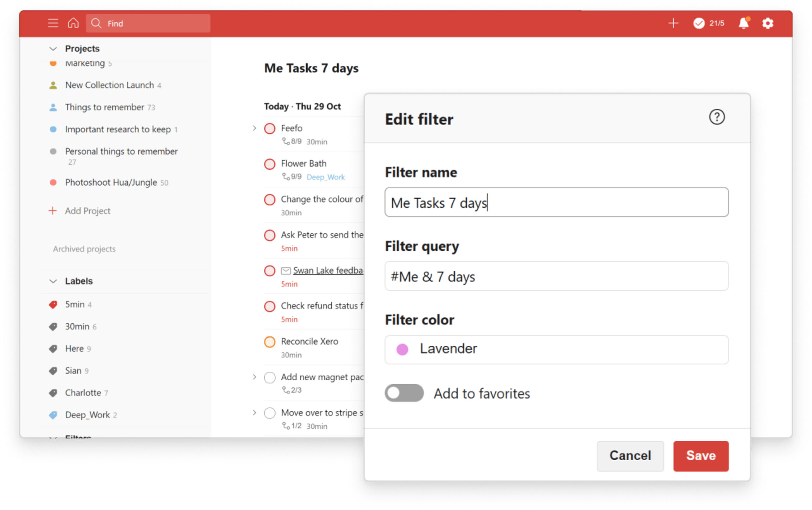Open settings gear icon
The height and width of the screenshot is (510, 812).
tap(768, 23)
